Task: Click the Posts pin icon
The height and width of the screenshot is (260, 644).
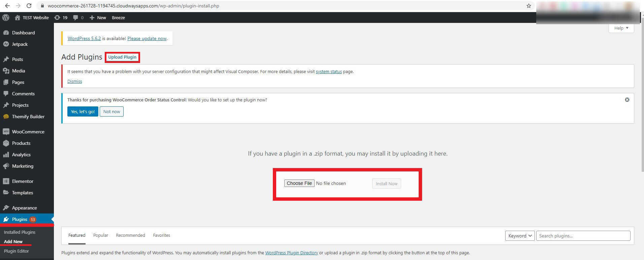Action: [6, 59]
